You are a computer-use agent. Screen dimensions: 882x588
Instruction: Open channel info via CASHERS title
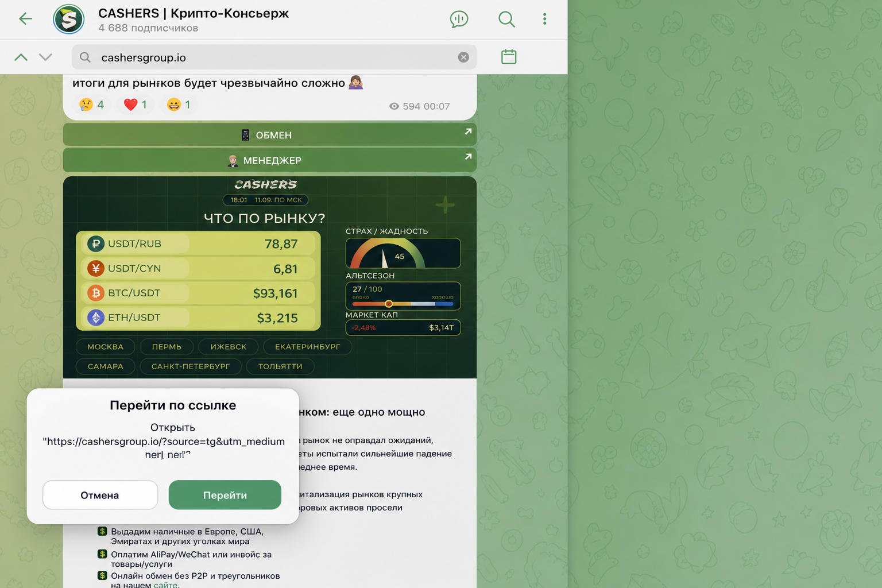(194, 13)
